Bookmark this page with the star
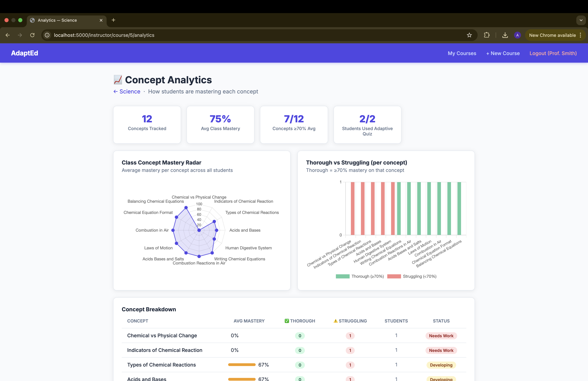The width and height of the screenshot is (588, 381). [469, 35]
